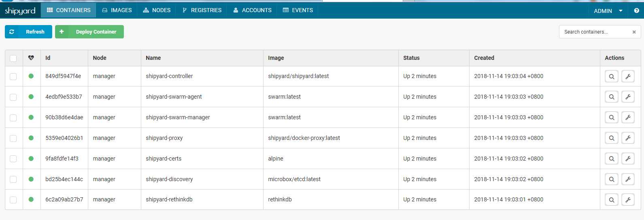Image resolution: width=644 pixels, height=220 pixels.
Task: Click image name shipyard/docker-proxy:latest
Action: point(304,138)
